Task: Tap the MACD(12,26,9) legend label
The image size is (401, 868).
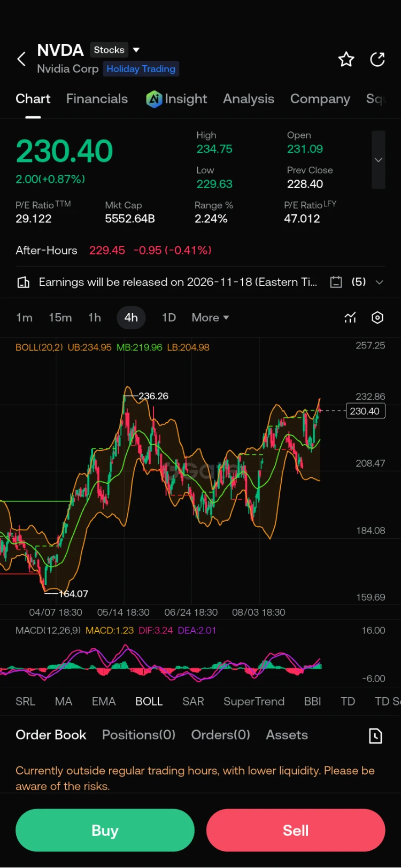Action: [x=48, y=630]
